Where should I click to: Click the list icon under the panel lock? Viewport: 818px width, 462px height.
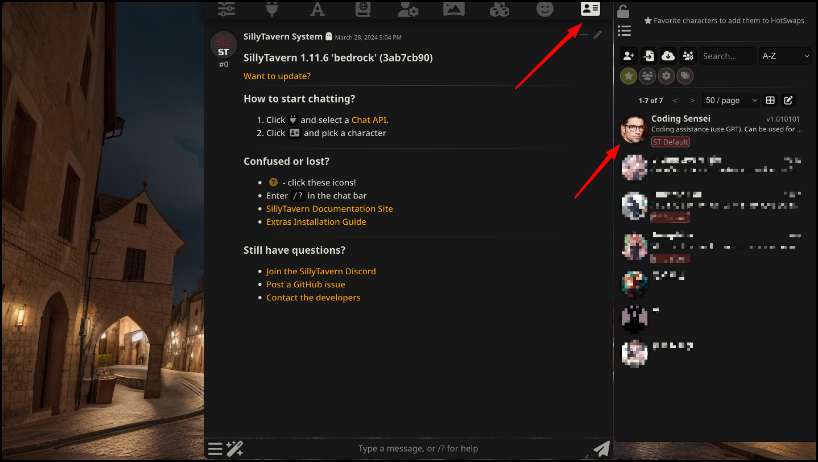click(624, 31)
